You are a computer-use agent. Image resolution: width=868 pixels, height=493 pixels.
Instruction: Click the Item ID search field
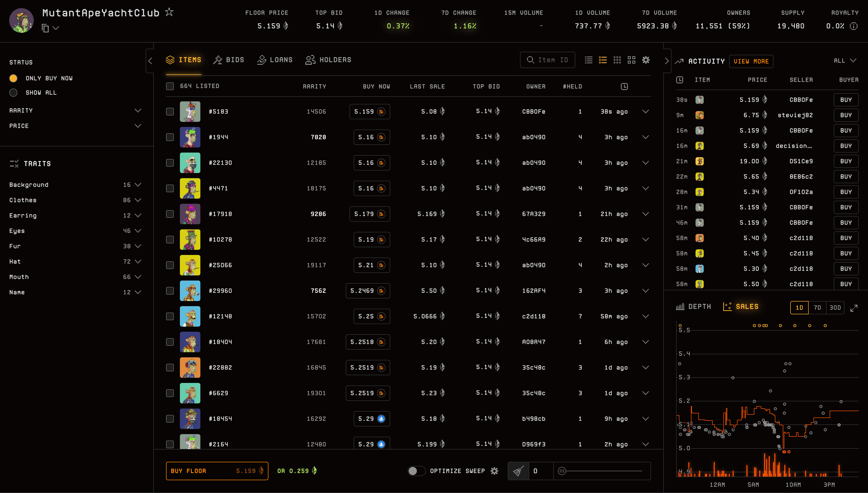pos(547,60)
